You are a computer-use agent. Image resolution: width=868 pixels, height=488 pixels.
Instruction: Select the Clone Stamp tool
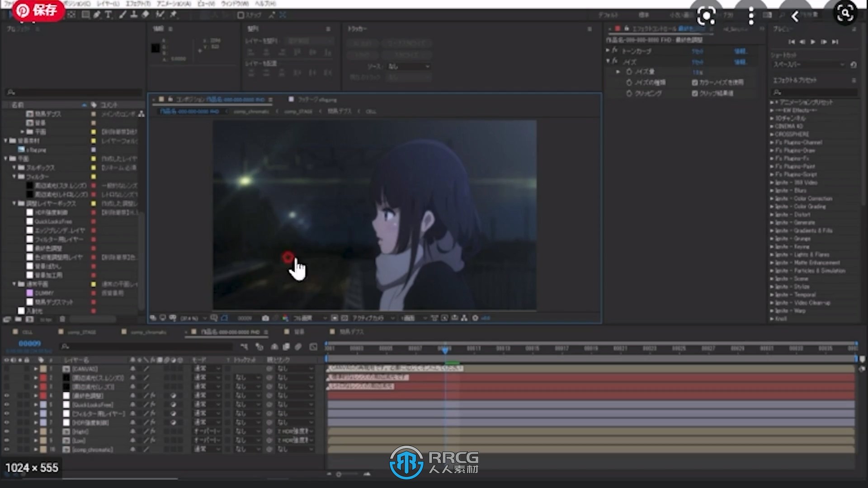(134, 15)
